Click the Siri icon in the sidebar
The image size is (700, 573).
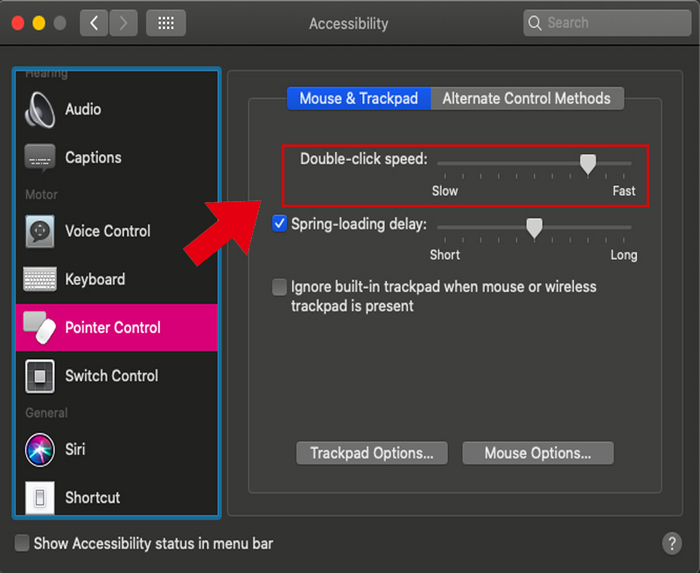point(40,449)
